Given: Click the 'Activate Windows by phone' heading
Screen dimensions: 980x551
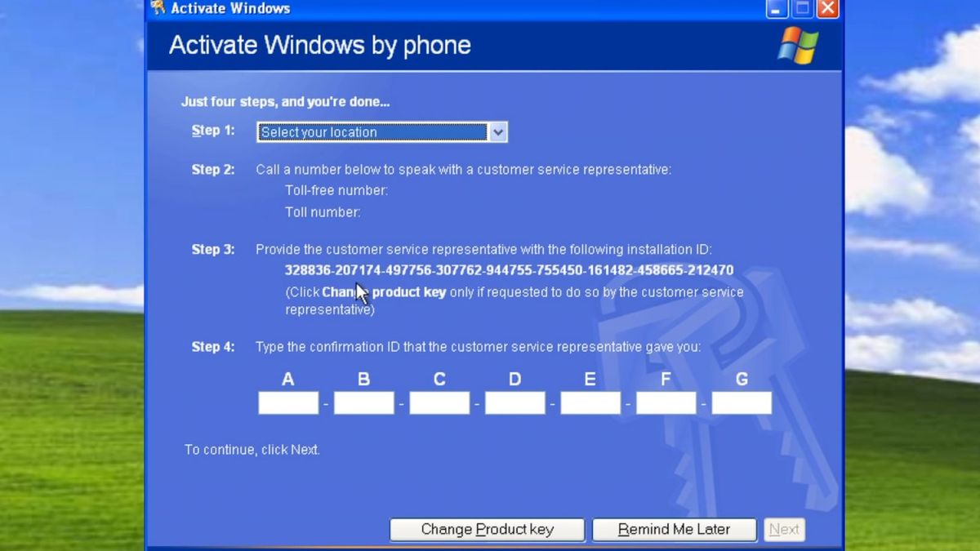Looking at the screenshot, I should coord(320,45).
